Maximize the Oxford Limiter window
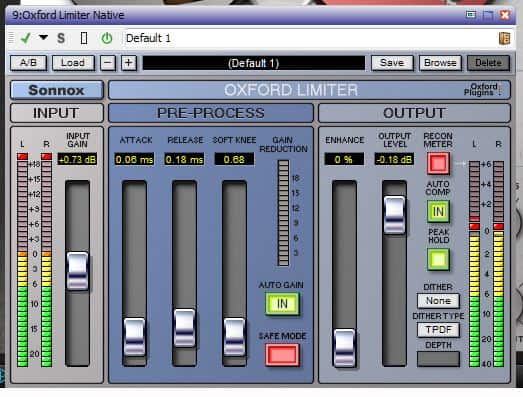The height and width of the screenshot is (397, 523). point(488,15)
